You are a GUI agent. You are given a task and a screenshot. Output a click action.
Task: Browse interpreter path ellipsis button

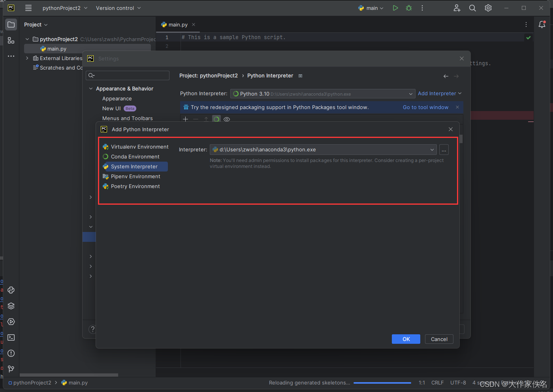coord(444,150)
